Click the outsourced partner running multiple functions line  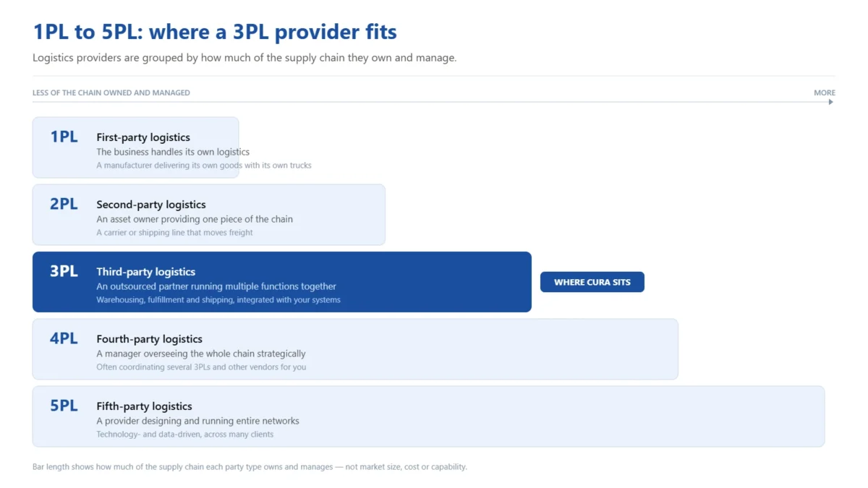point(216,286)
